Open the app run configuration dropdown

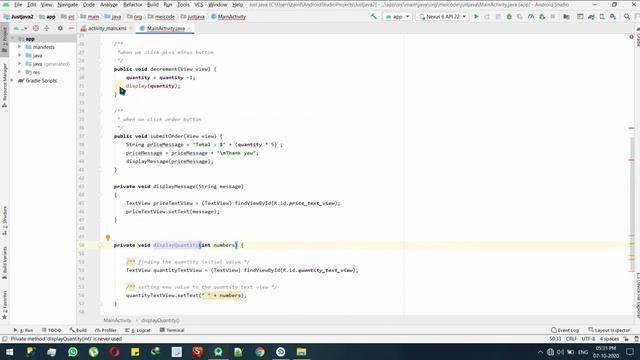pos(397,17)
